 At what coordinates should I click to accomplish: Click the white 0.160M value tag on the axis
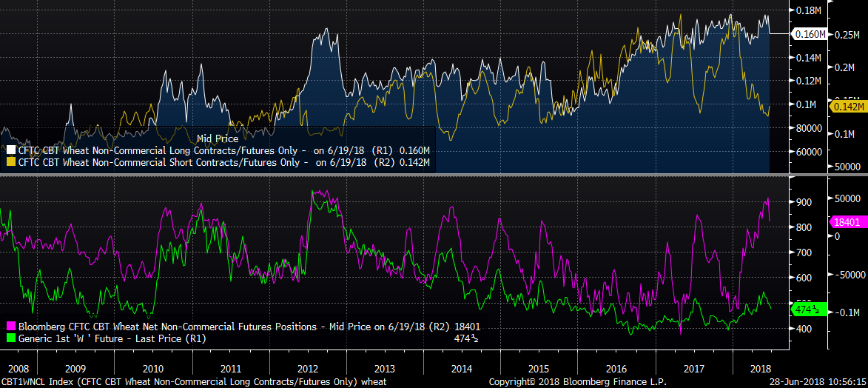point(809,34)
